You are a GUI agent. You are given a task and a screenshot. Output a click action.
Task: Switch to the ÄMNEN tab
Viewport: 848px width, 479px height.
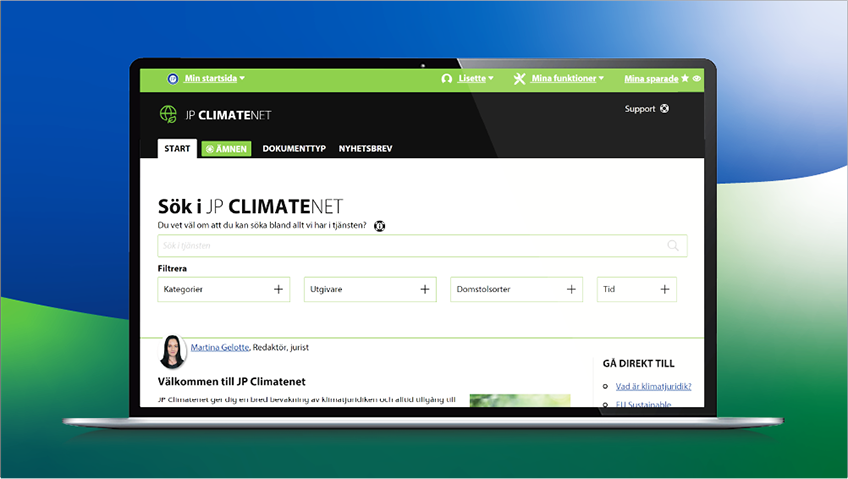(x=226, y=149)
